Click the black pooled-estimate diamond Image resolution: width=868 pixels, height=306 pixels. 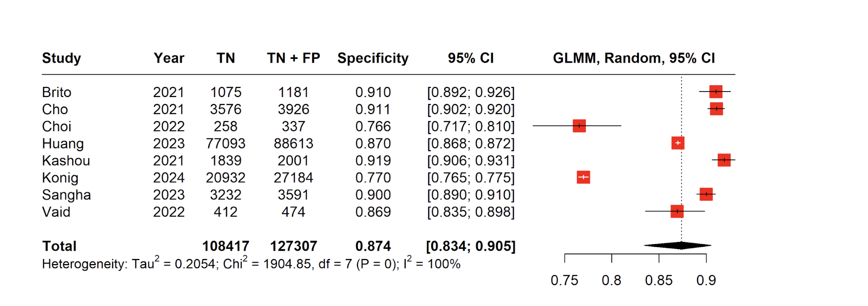(678, 245)
